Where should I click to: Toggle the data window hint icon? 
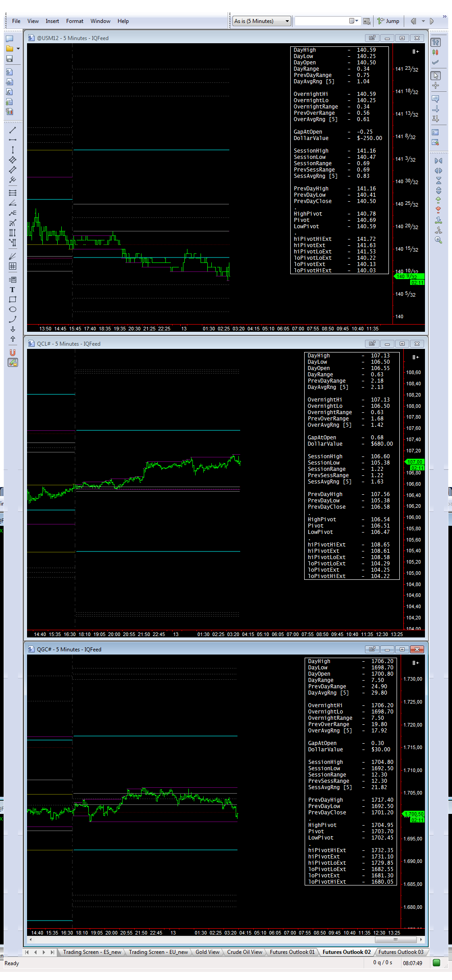tap(436, 99)
